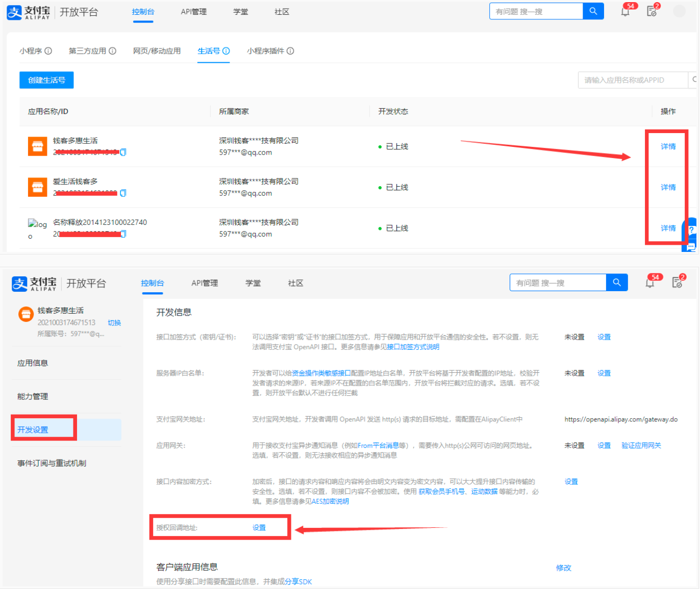700x589 pixels.
Task: Click 修改 for 客户端应用信息
Action: pyautogui.click(x=564, y=568)
